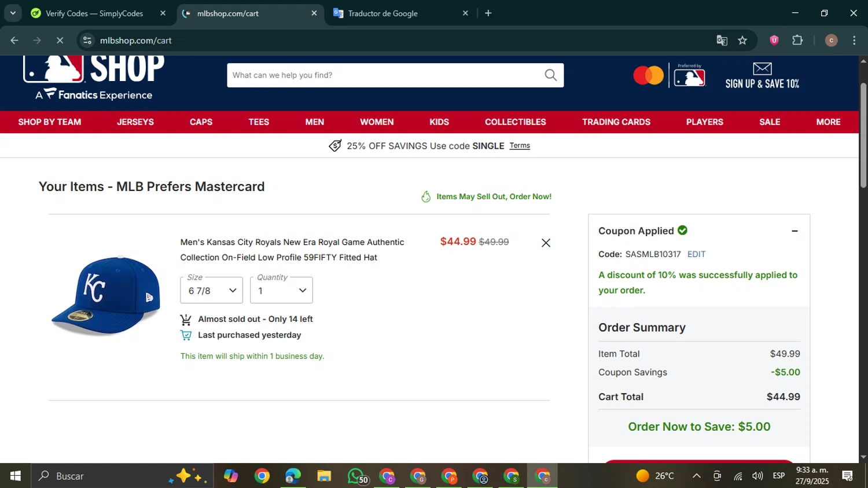The height and width of the screenshot is (488, 868).
Task: Bookmark this page with the star icon
Action: click(742, 41)
